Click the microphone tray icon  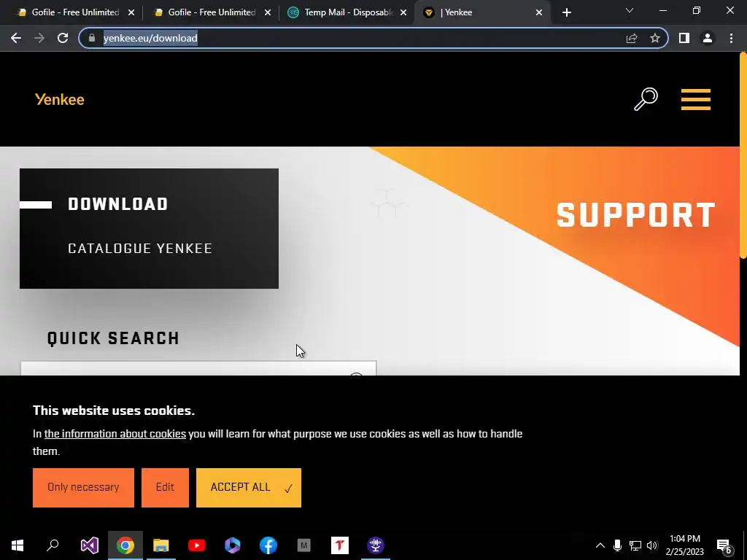(x=617, y=545)
